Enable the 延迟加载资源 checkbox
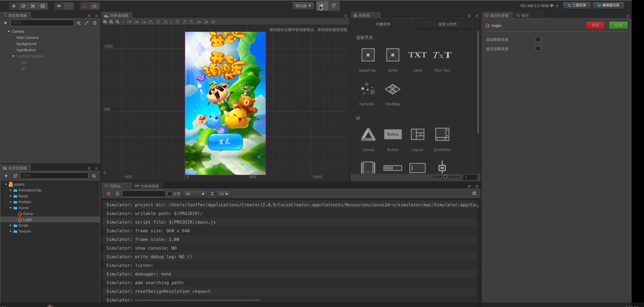 538,49
